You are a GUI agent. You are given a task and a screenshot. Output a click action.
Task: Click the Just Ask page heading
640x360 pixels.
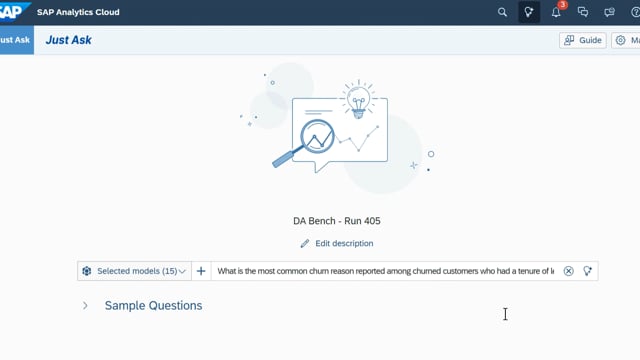[x=69, y=40]
